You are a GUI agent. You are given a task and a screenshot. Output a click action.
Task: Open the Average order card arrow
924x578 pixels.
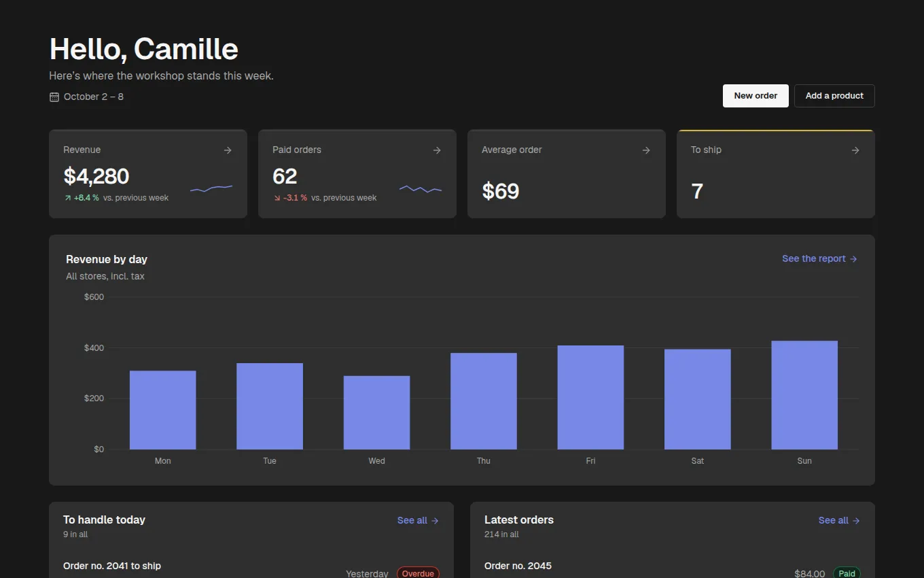pos(646,150)
